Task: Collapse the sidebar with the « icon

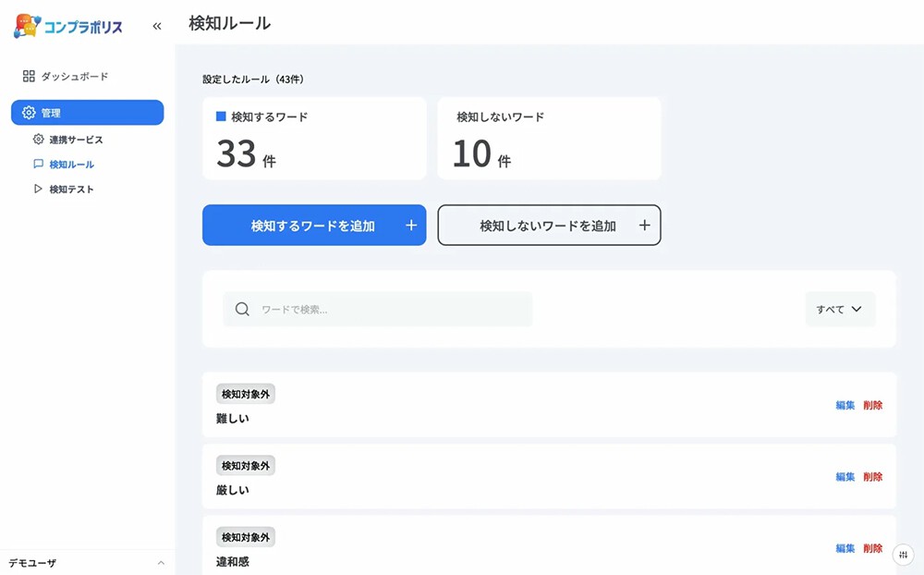Action: pos(156,27)
